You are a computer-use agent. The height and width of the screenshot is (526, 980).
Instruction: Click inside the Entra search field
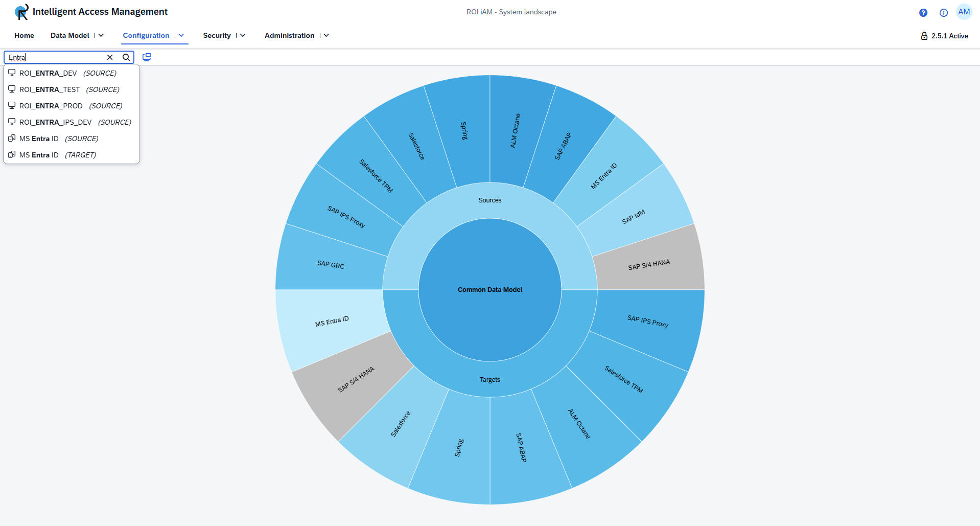point(56,57)
